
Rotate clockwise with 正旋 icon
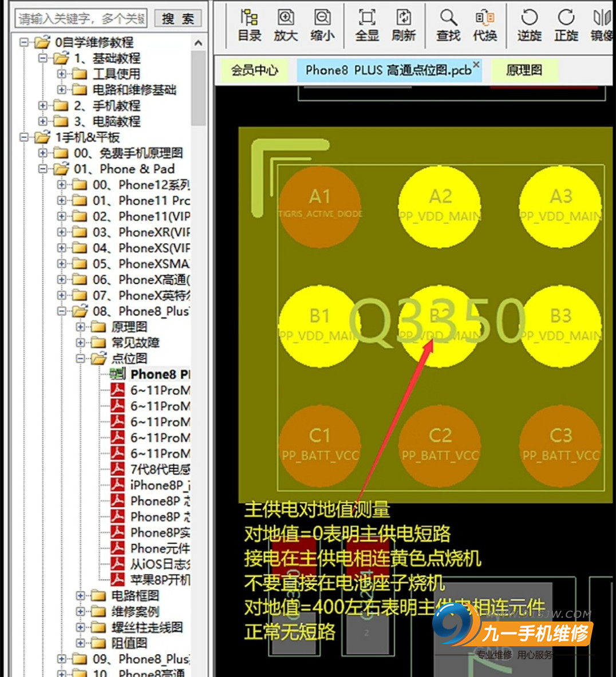click(x=566, y=26)
